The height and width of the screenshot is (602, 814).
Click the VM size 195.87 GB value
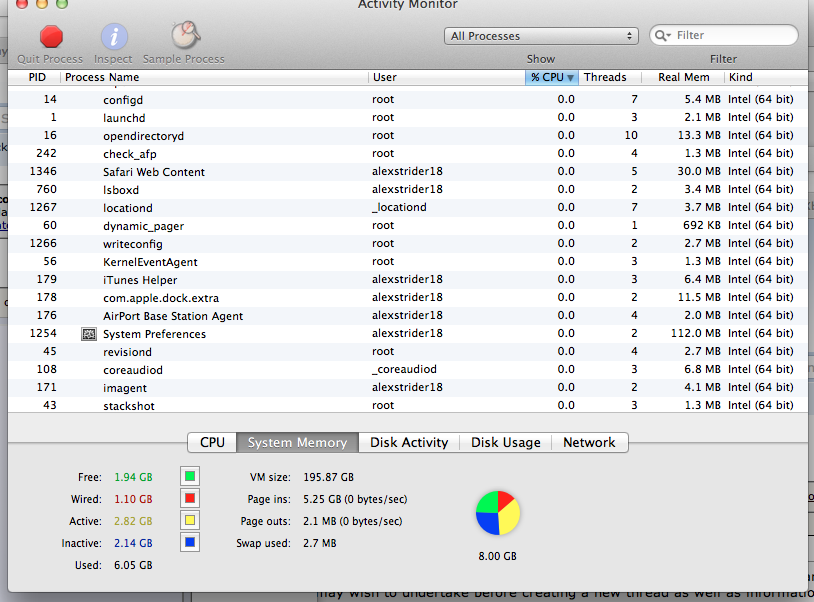point(328,477)
